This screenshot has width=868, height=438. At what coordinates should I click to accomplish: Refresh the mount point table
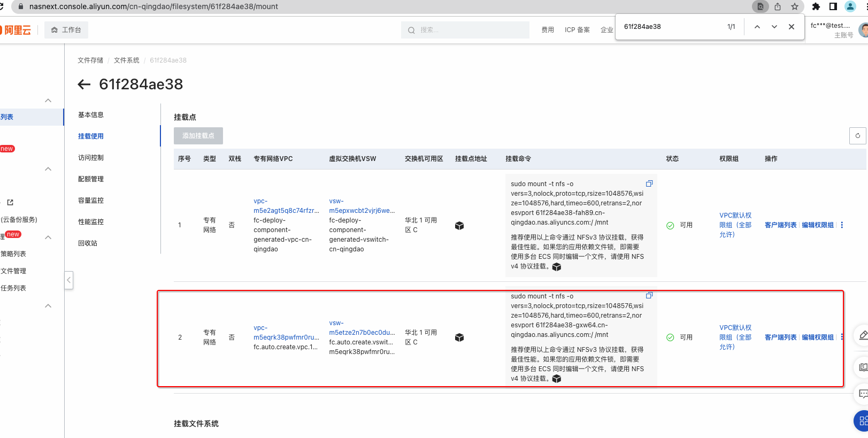coord(857,136)
